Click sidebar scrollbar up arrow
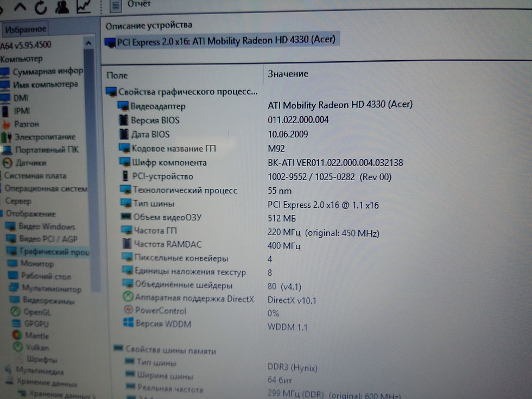 (x=88, y=43)
